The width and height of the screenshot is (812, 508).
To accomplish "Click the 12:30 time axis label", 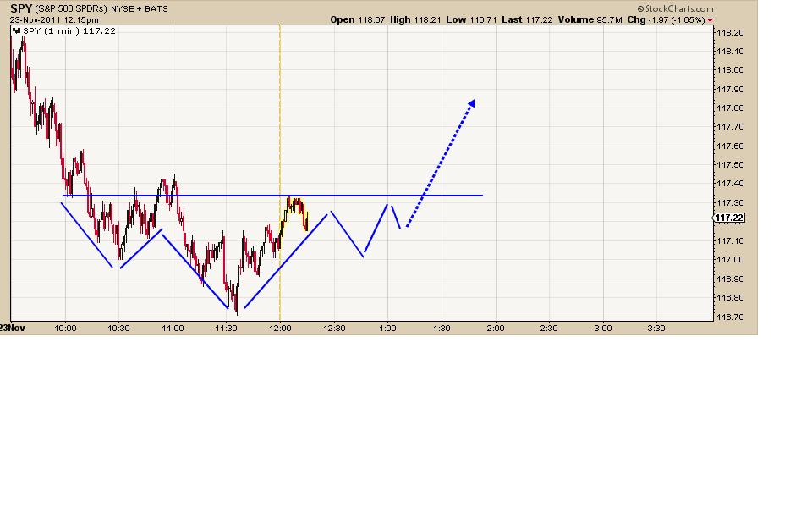I will [x=334, y=329].
